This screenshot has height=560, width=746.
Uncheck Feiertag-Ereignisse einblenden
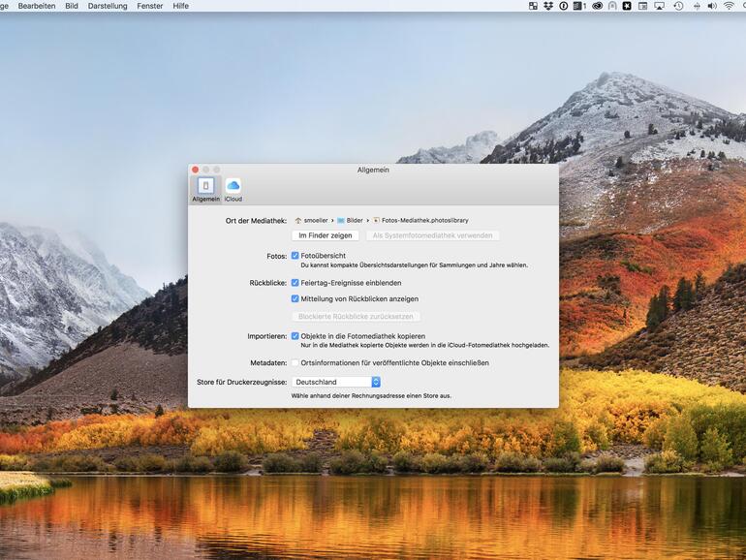[295, 283]
